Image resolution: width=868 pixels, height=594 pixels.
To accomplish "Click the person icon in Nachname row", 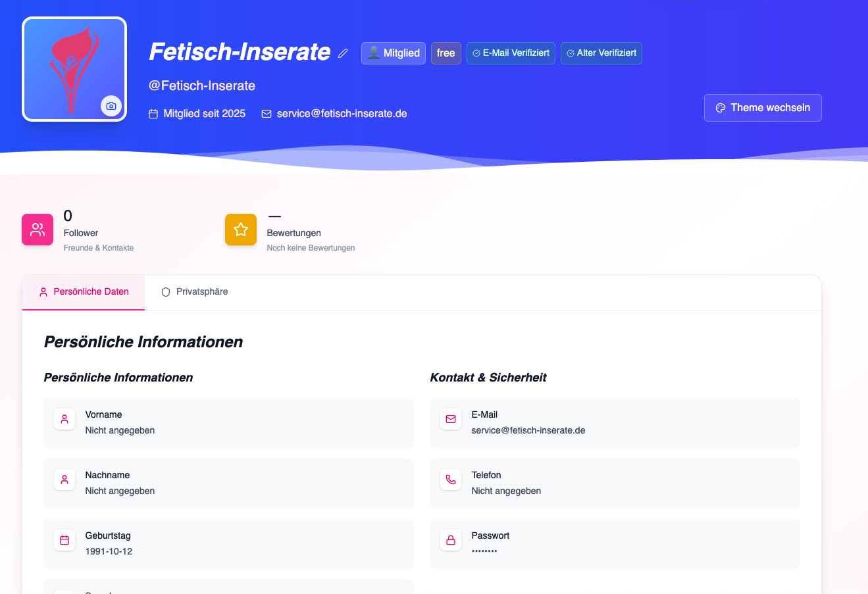I will click(64, 480).
